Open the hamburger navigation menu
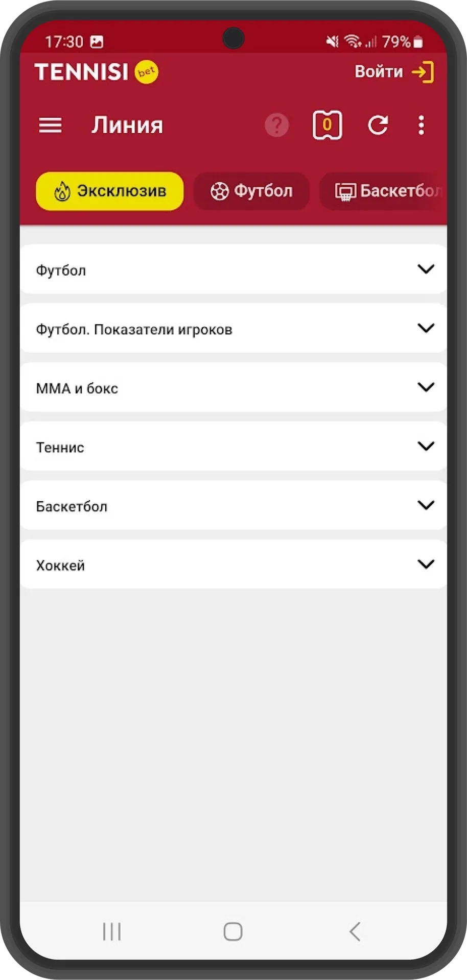 pos(50,125)
